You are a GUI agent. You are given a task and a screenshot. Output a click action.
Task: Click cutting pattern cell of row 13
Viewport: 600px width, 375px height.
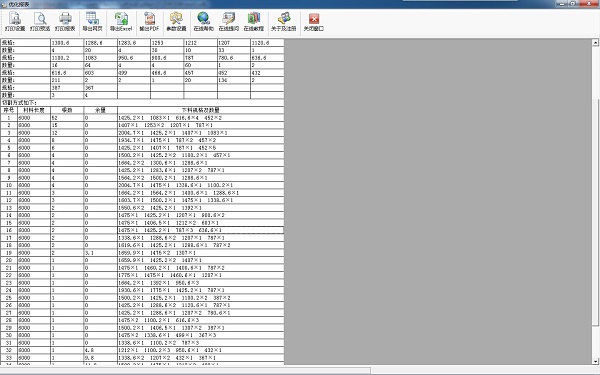201,208
